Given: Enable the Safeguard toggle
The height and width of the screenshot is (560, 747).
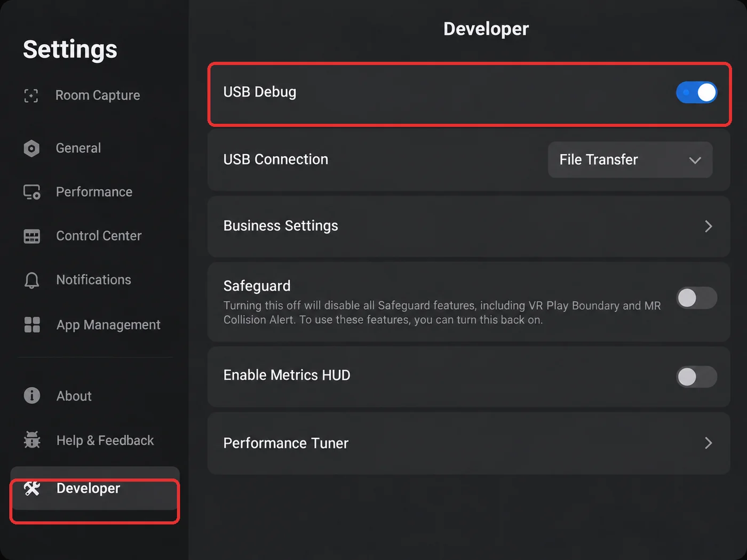Looking at the screenshot, I should click(696, 298).
